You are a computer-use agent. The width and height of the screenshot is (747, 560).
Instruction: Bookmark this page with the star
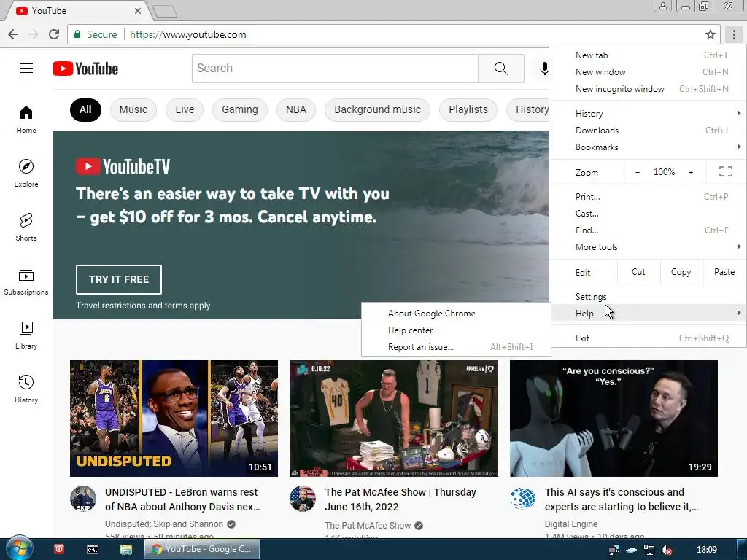tap(711, 34)
